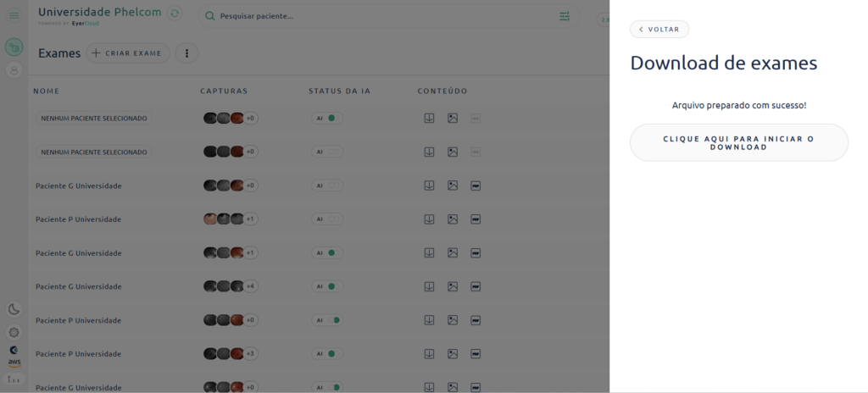This screenshot has height=393, width=868.
Task: Open the search filter settings icon
Action: (565, 16)
